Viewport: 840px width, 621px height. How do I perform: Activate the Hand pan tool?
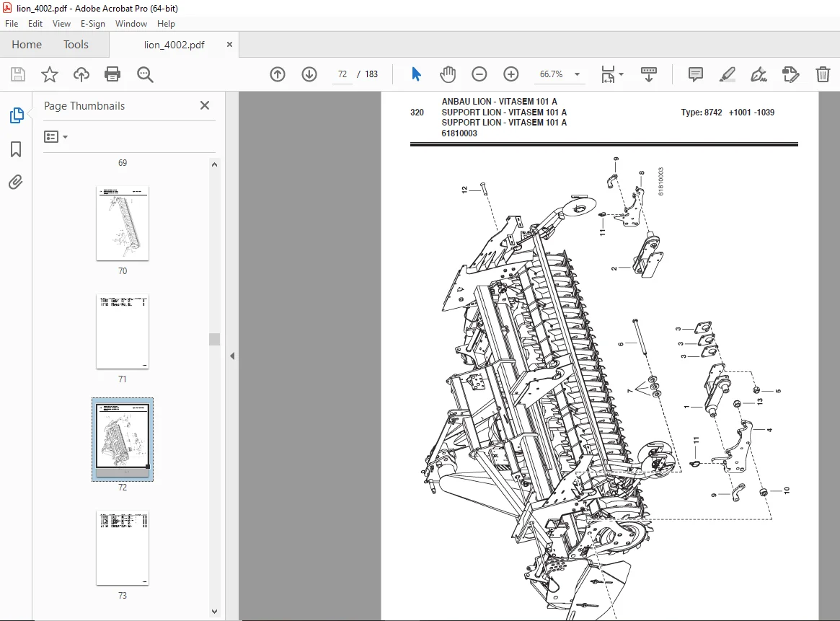(447, 74)
